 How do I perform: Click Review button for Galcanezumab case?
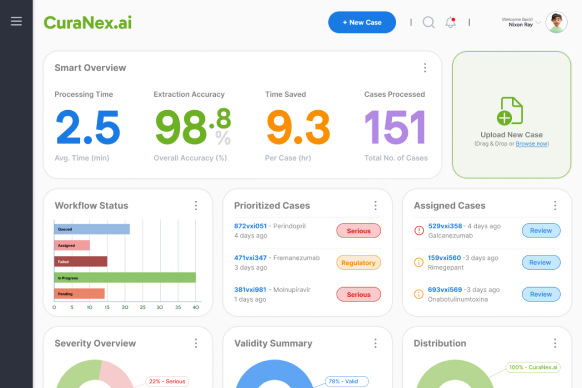[541, 231]
